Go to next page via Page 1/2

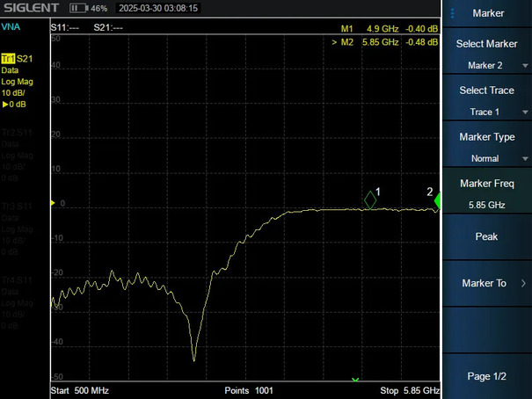487,376
